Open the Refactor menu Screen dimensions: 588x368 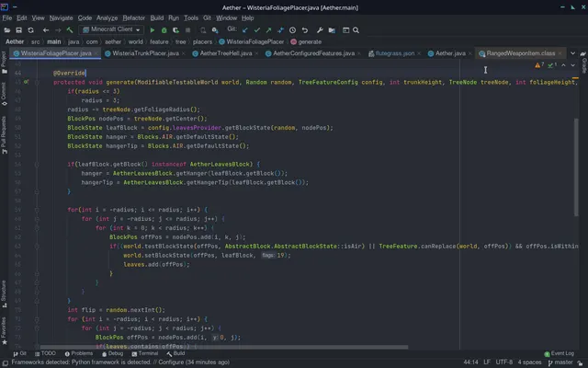[x=133, y=18]
